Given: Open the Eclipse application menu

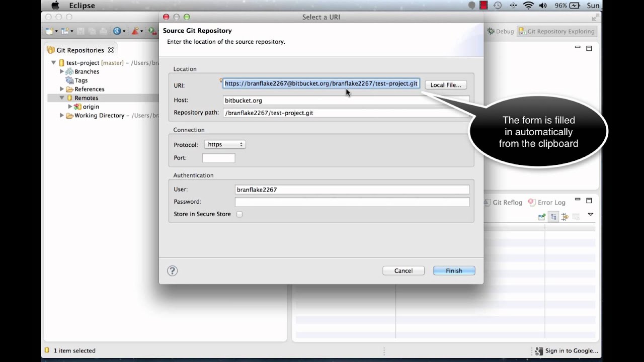Looking at the screenshot, I should tap(83, 6).
